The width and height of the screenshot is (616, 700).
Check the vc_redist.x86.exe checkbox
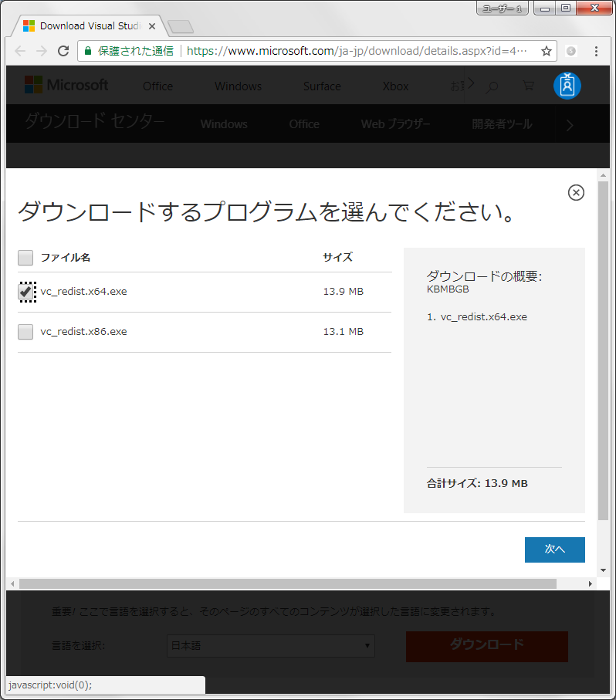[26, 332]
